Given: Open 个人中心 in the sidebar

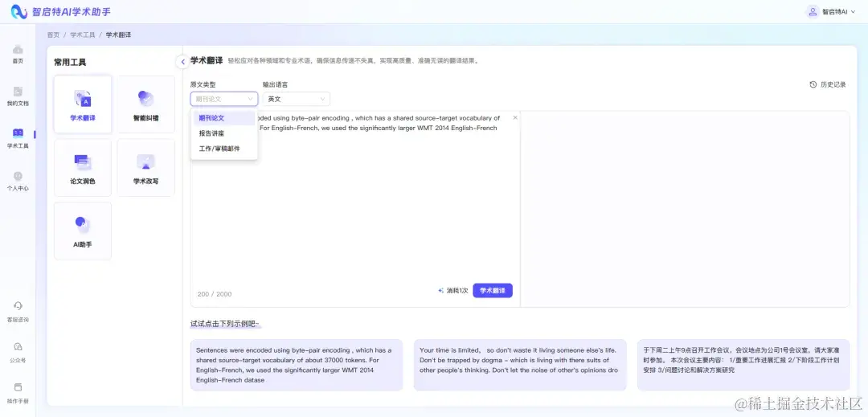Looking at the screenshot, I should tap(18, 181).
